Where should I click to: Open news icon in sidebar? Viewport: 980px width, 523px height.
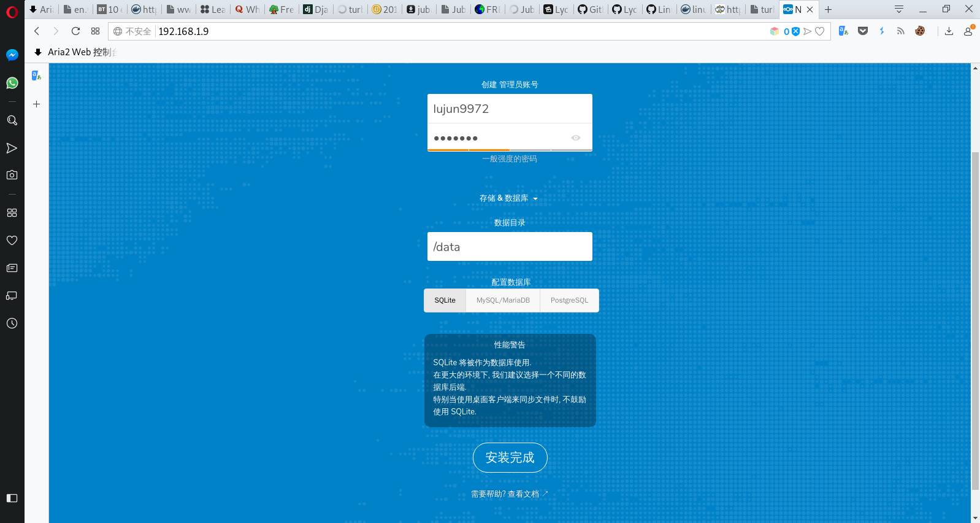(12, 268)
